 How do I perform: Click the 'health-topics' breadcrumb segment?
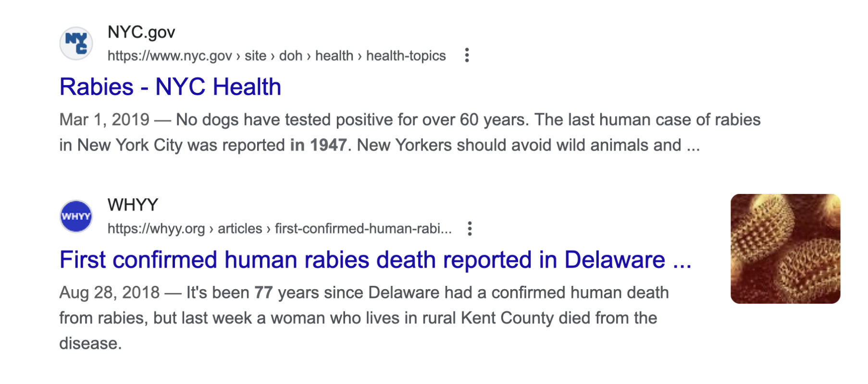[x=406, y=56]
